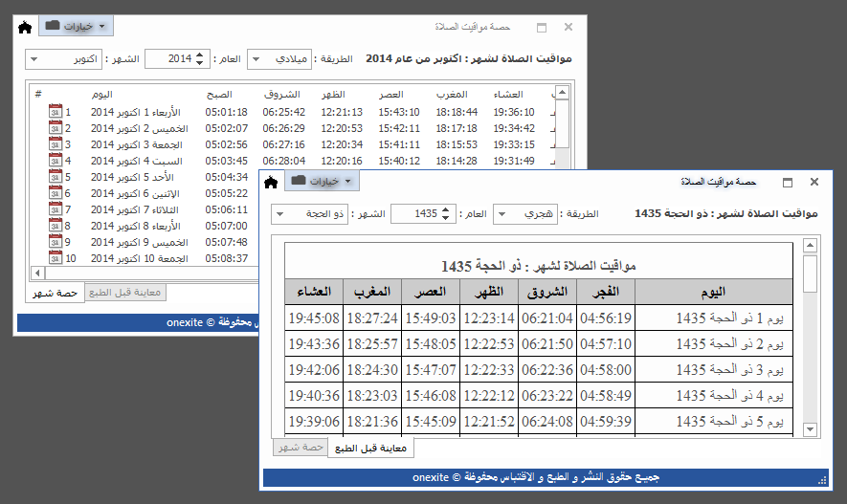Click cell يوم 1 ذو الحجة 1435
Viewport: 847px width, 504px height.
tap(714, 318)
